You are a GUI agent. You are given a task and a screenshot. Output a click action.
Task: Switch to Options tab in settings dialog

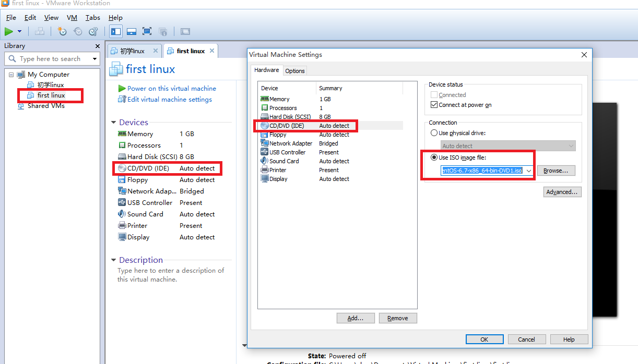[295, 70]
